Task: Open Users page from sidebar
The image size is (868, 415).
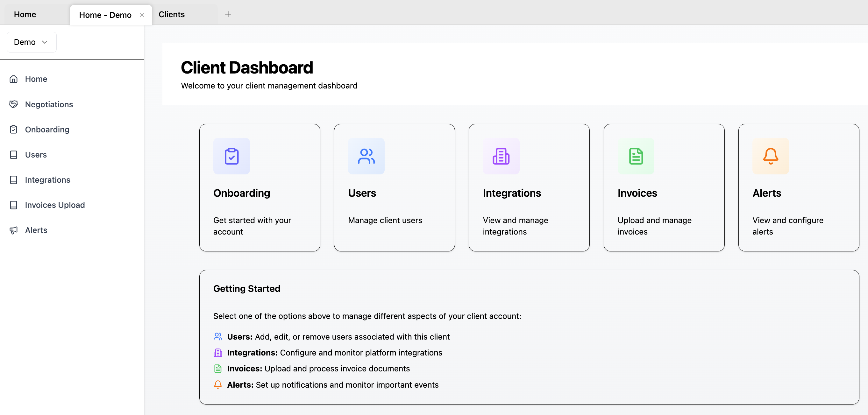Action: click(x=36, y=155)
